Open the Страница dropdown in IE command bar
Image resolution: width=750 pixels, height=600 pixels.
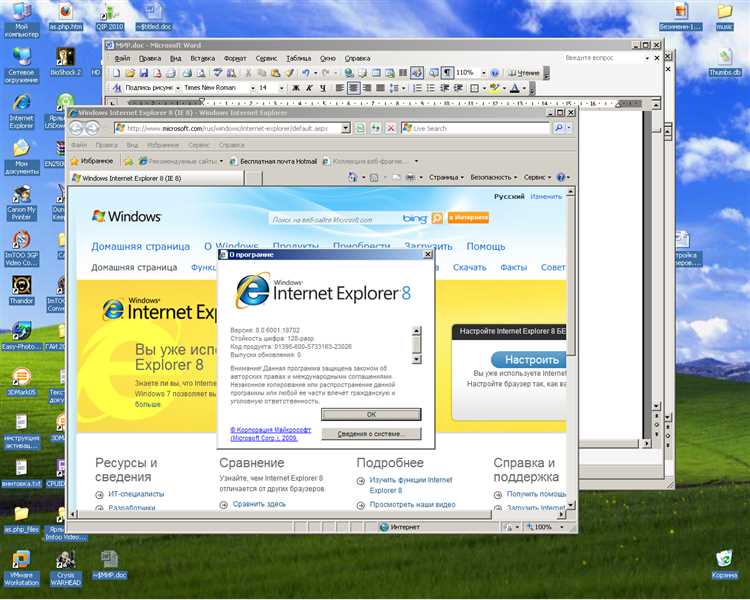click(x=446, y=178)
